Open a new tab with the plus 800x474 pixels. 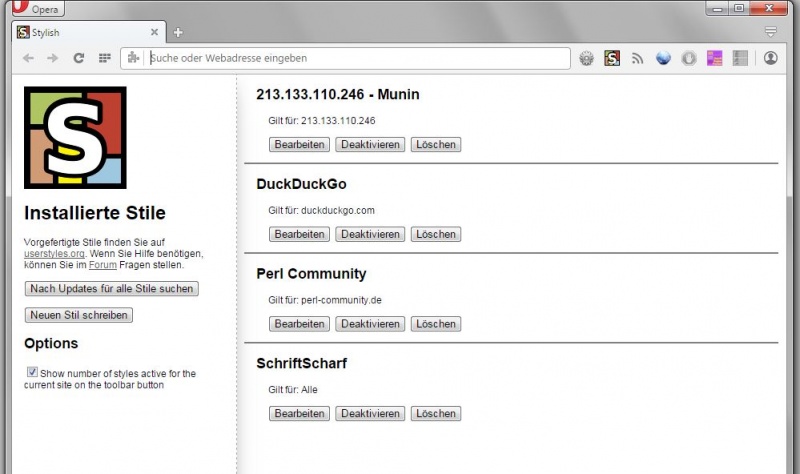(178, 33)
